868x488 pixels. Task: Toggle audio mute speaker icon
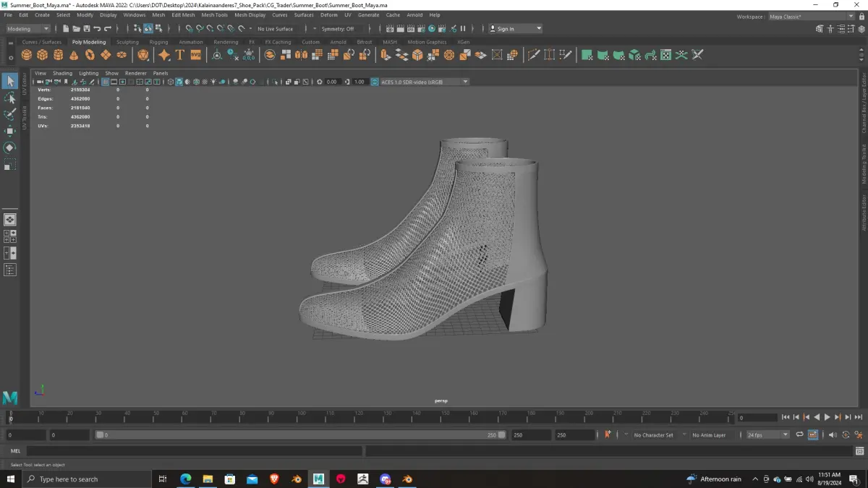click(832, 435)
